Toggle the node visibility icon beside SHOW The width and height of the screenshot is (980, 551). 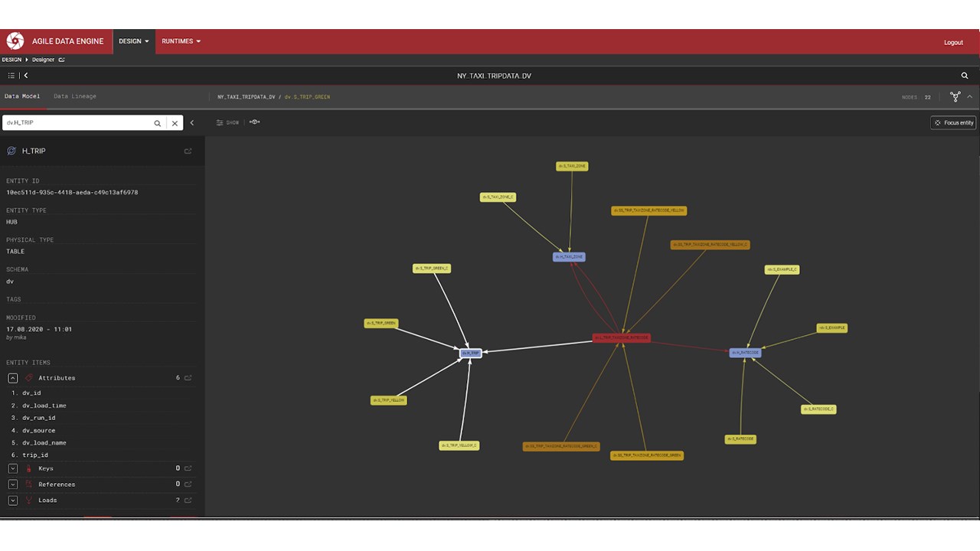click(254, 122)
